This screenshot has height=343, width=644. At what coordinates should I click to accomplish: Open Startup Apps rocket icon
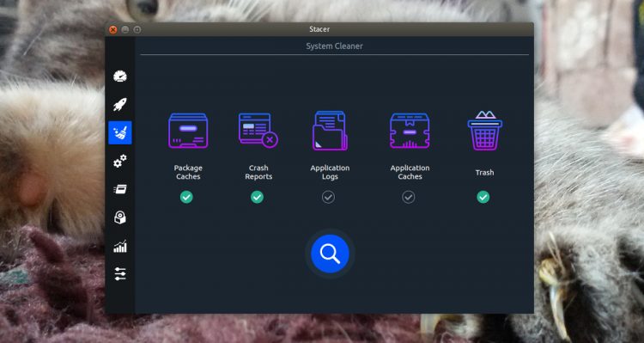(120, 105)
